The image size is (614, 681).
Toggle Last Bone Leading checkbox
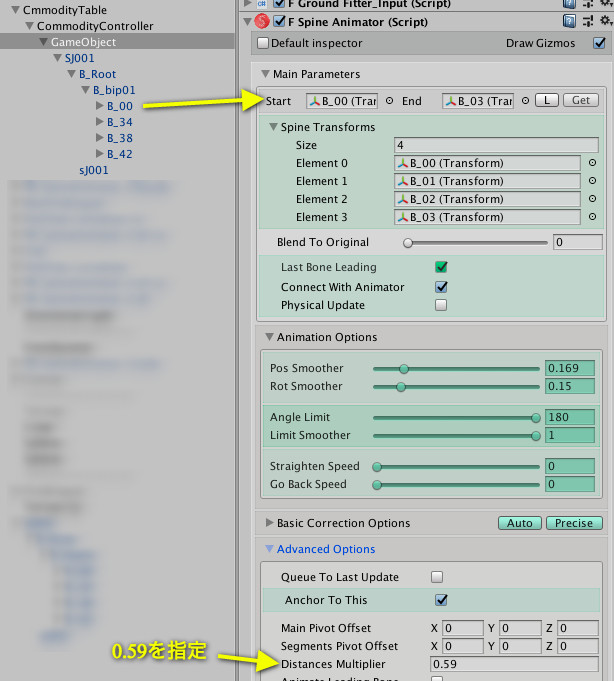coord(441,267)
